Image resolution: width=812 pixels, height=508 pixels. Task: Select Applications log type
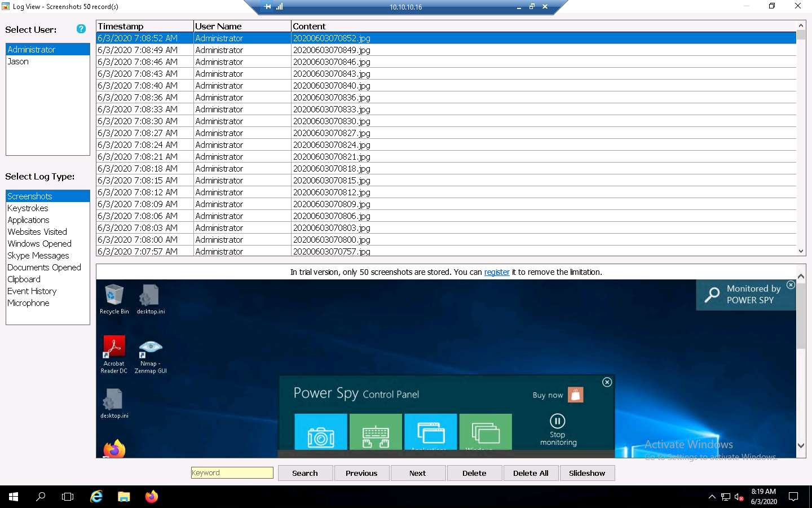[48, 220]
